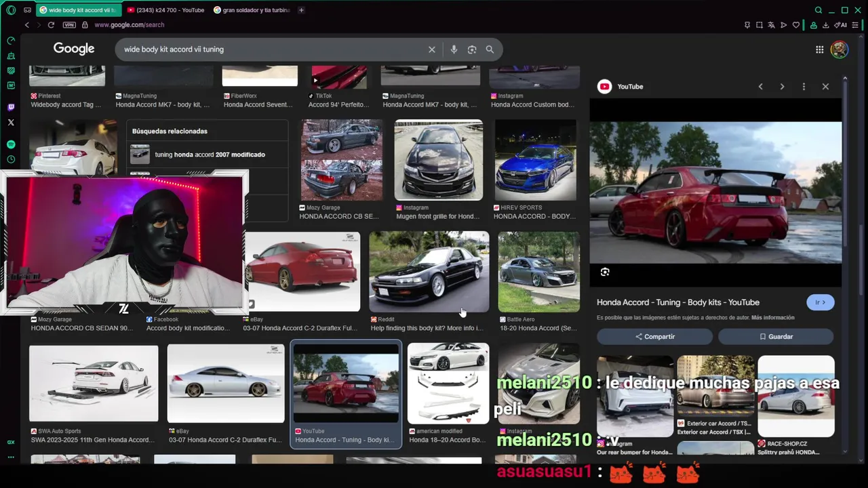
Task: Select the wide body kit accord tab
Action: point(77,10)
